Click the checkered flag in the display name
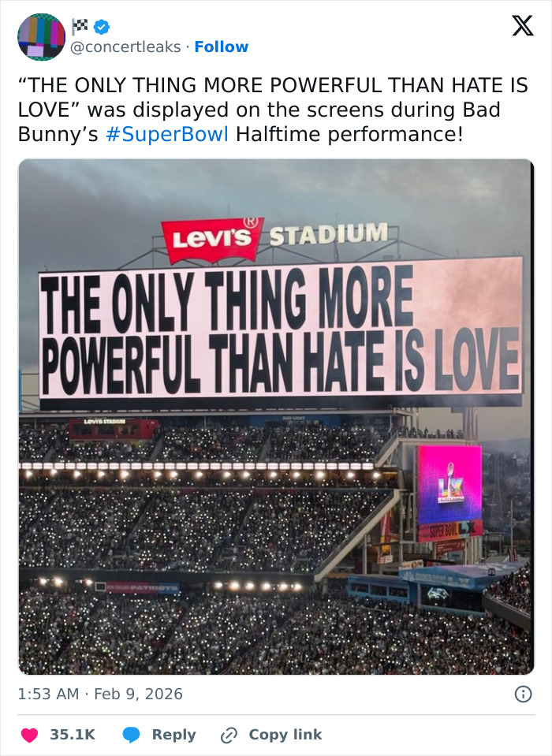The height and width of the screenshot is (756, 552). click(x=79, y=25)
